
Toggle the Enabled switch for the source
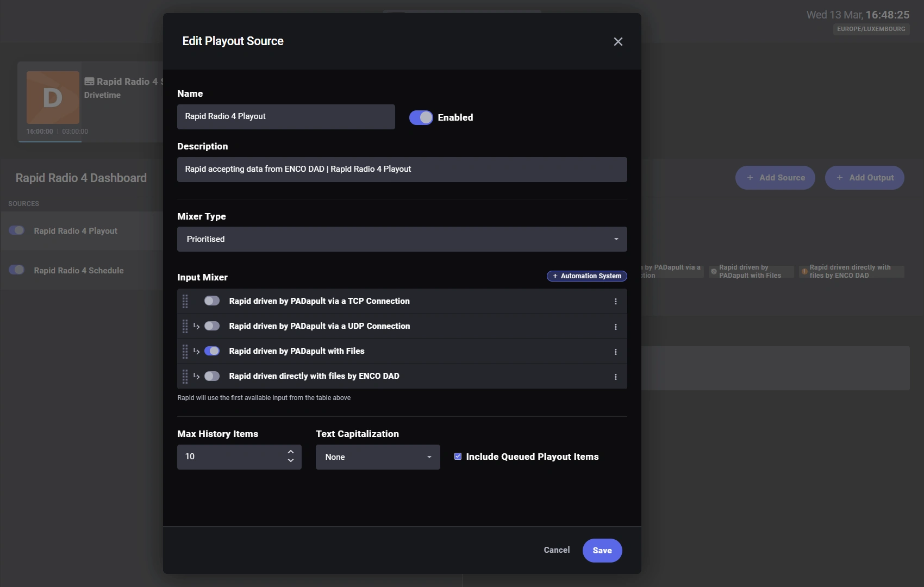421,117
